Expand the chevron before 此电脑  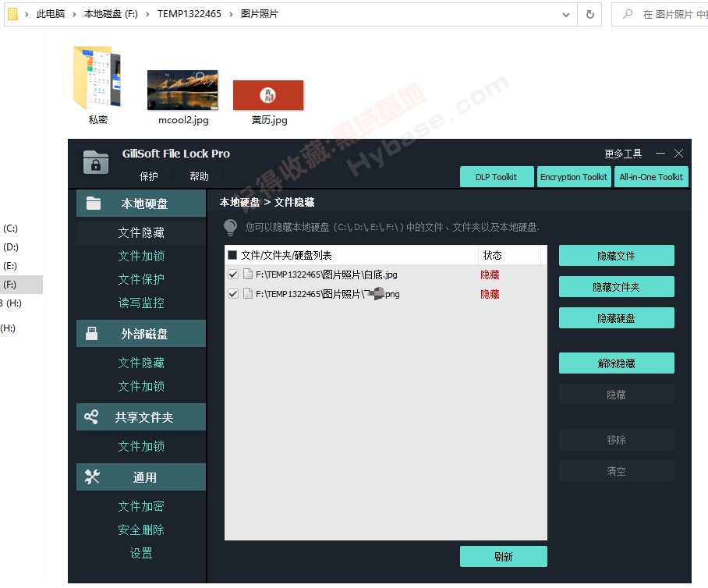[27, 14]
